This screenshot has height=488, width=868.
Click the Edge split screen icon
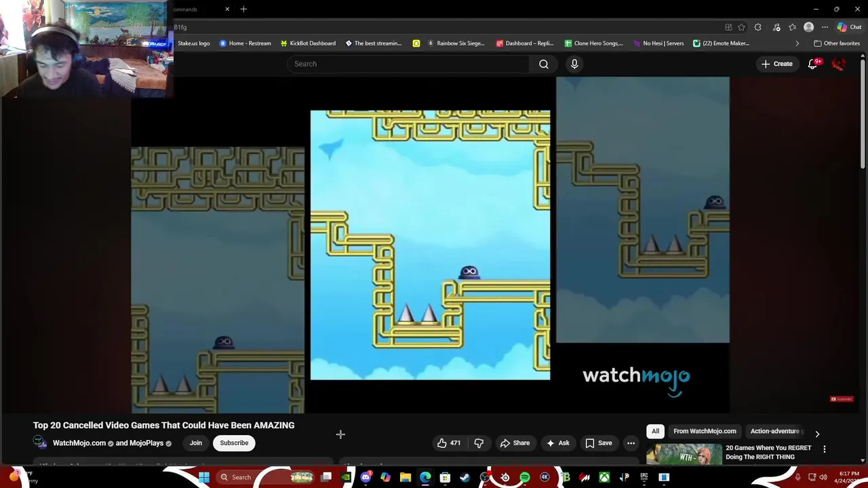coord(728,27)
